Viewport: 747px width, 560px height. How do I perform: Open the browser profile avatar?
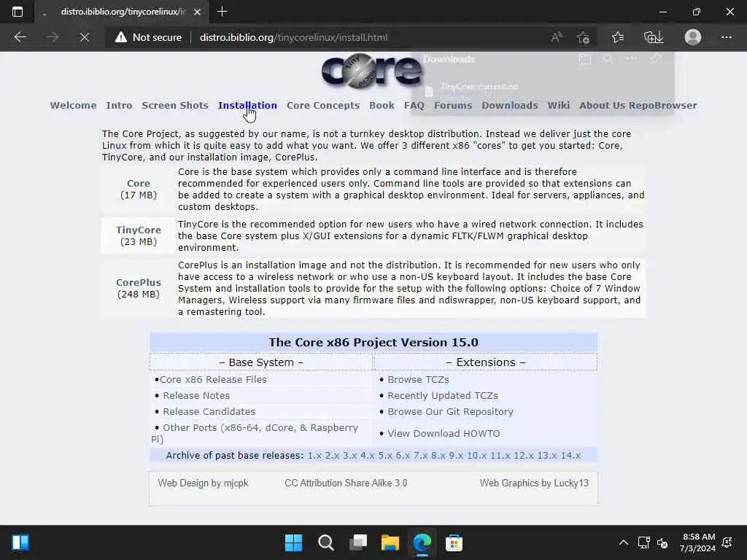693,37
